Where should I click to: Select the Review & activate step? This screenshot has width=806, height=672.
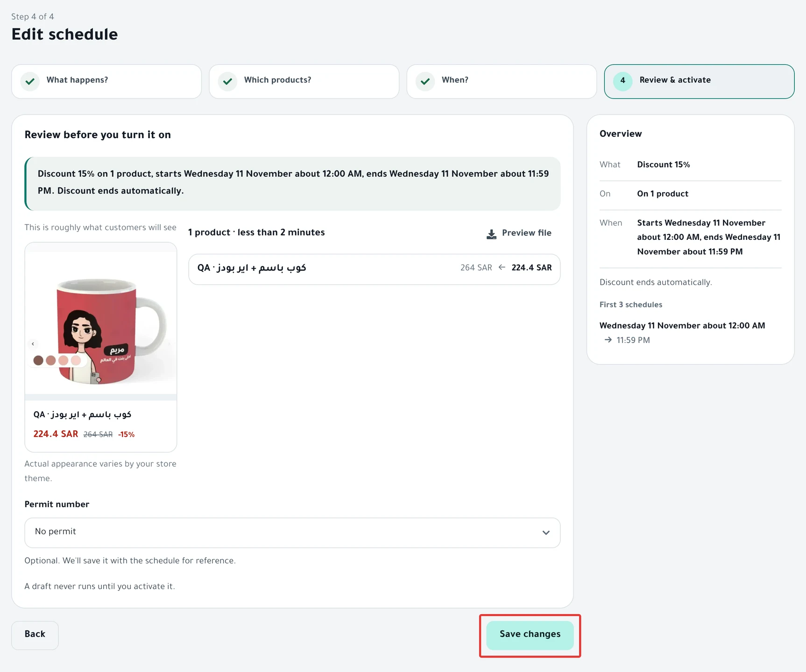pyautogui.click(x=699, y=82)
